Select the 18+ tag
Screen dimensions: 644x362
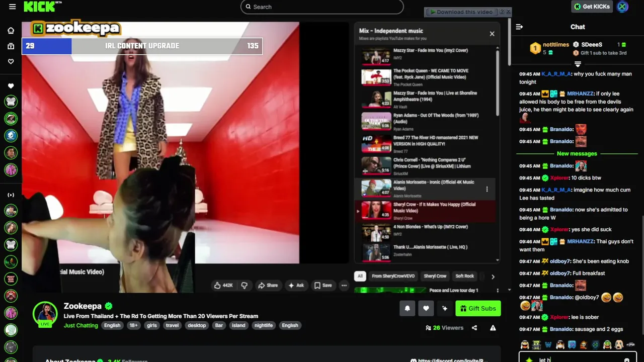133,325
